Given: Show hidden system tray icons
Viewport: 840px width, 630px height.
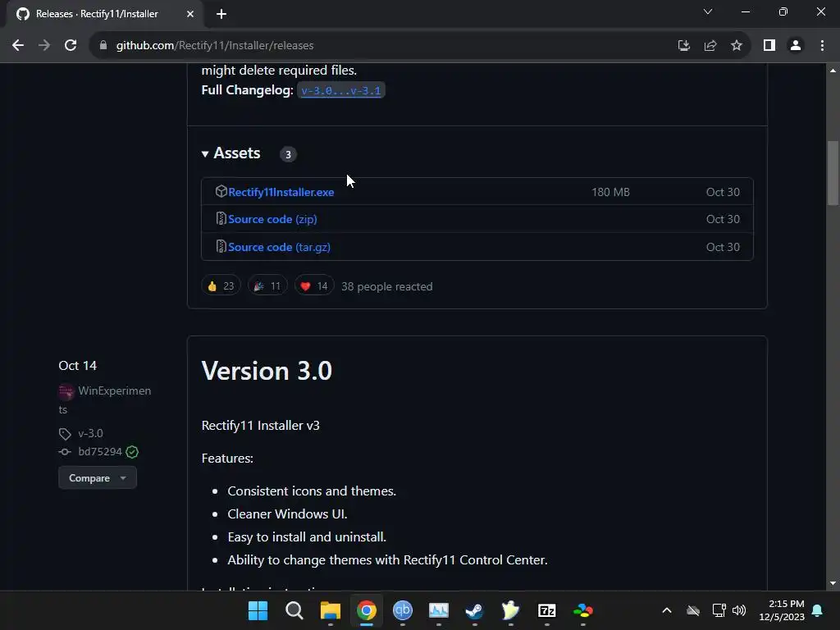Looking at the screenshot, I should pos(666,610).
